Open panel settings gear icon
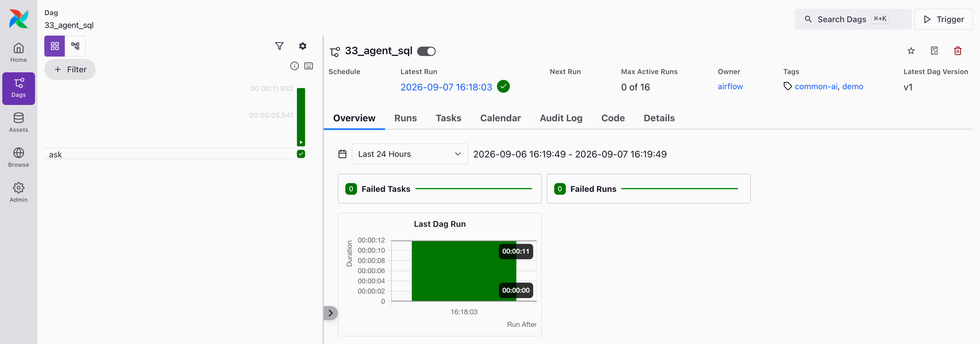 click(303, 46)
